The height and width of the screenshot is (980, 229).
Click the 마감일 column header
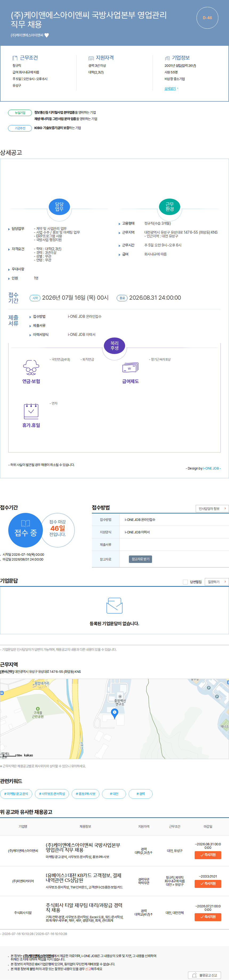point(208,827)
